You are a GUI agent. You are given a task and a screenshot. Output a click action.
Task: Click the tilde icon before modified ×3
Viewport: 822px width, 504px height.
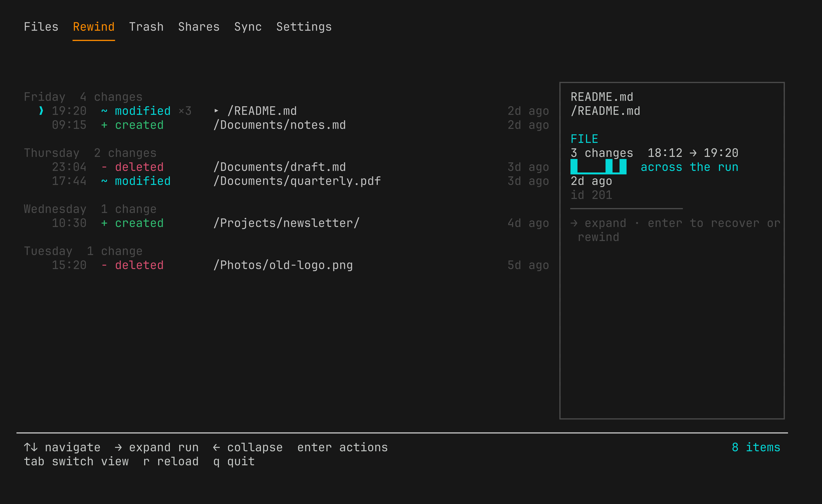click(x=104, y=111)
